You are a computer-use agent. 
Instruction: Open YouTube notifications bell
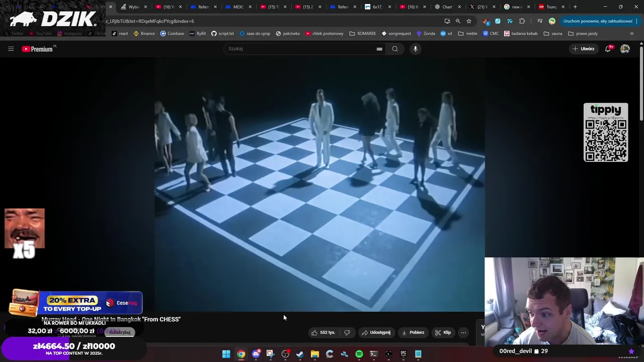(608, 49)
